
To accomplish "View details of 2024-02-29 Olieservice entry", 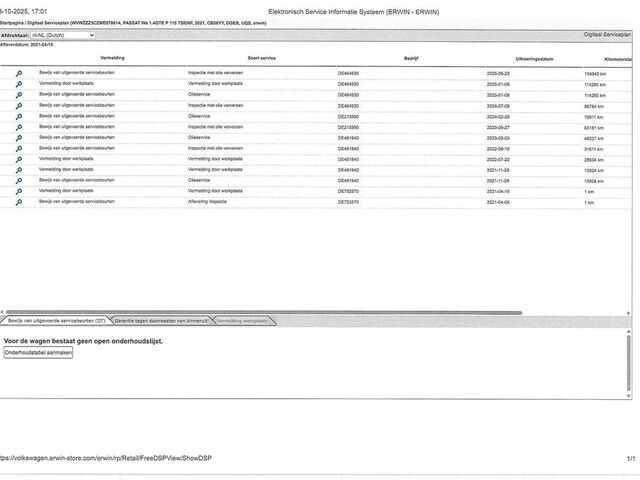I will pyautogui.click(x=18, y=116).
